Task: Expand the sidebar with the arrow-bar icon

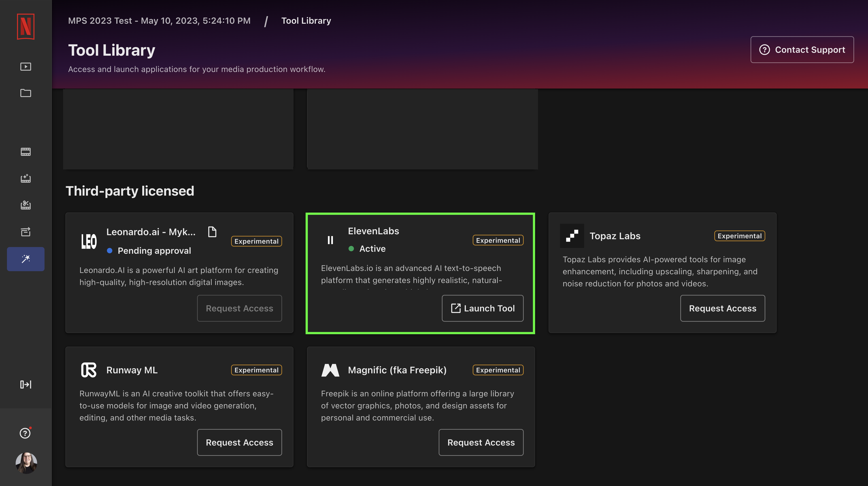Action: 26,385
